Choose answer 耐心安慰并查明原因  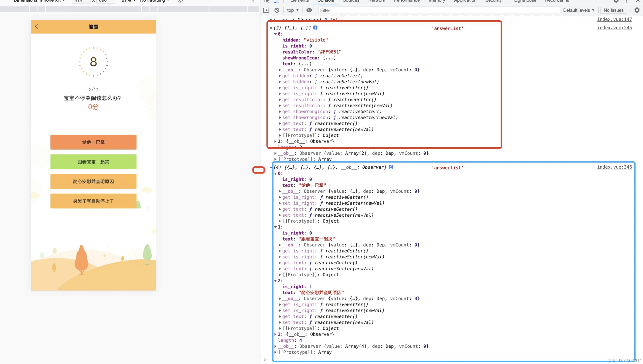pos(93,182)
